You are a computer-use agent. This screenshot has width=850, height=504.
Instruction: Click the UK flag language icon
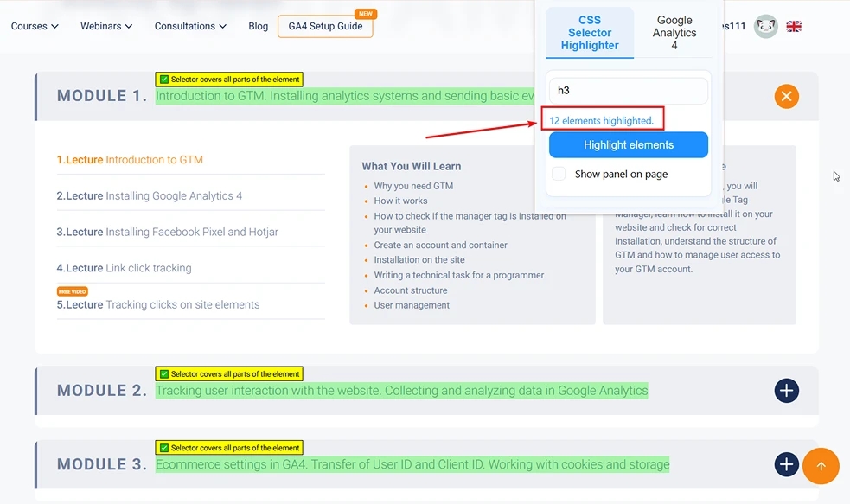tap(794, 26)
